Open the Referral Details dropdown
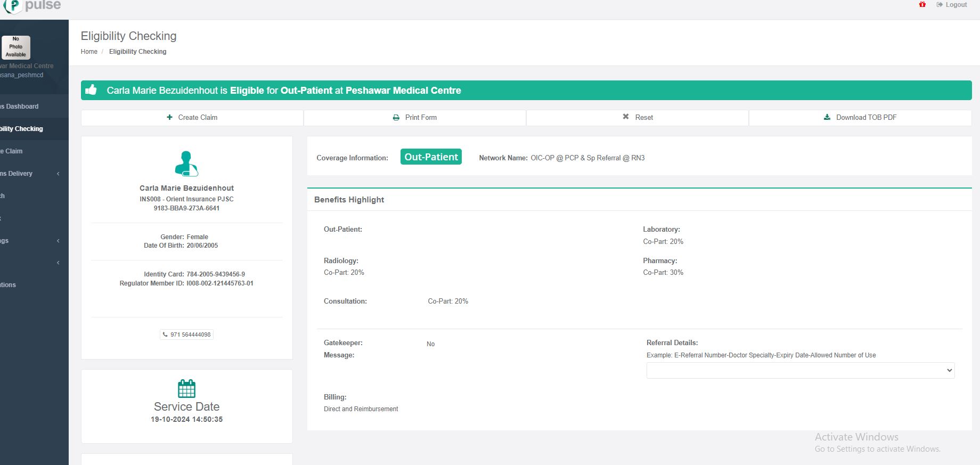This screenshot has height=465, width=980. [x=800, y=371]
